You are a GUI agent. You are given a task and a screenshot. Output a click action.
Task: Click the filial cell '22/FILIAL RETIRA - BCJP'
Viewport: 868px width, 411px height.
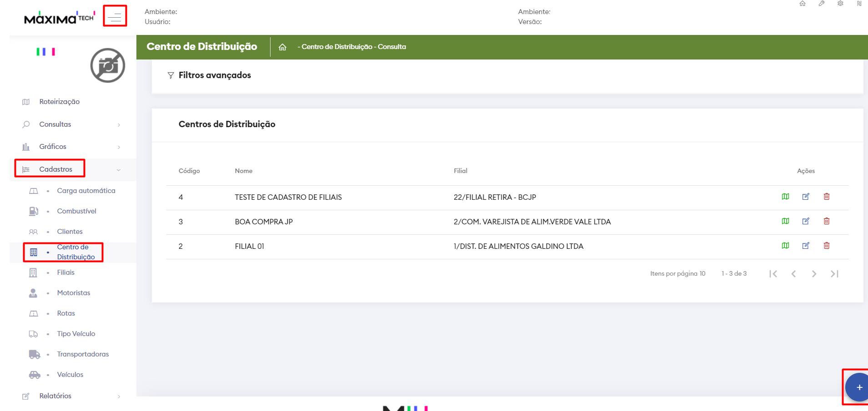click(495, 197)
